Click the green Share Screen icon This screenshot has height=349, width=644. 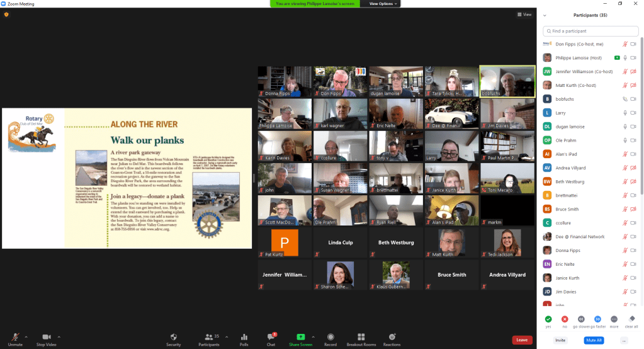300,338
